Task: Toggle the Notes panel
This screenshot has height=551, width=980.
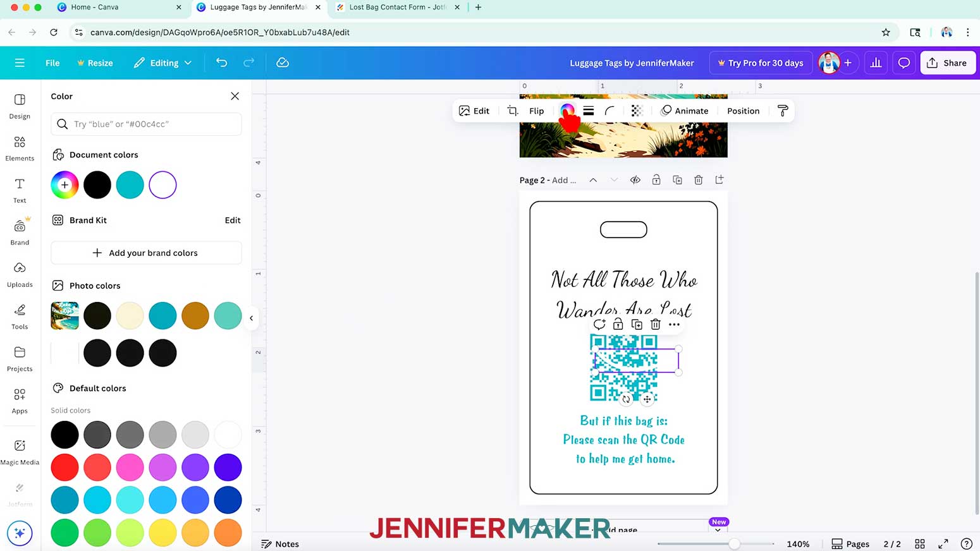Action: click(280, 543)
